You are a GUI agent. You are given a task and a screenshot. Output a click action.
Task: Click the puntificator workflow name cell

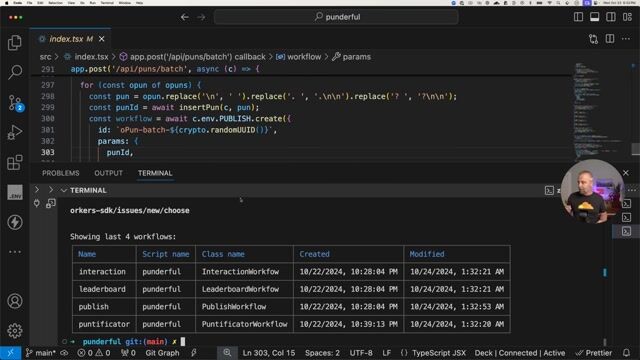pyautogui.click(x=104, y=324)
